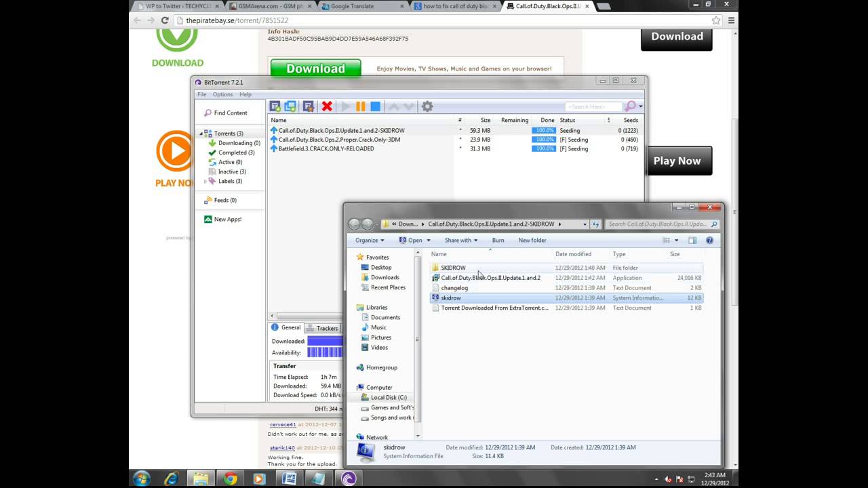Open Change your view dropdown arrow
The height and width of the screenshot is (488, 868).
pos(676,241)
